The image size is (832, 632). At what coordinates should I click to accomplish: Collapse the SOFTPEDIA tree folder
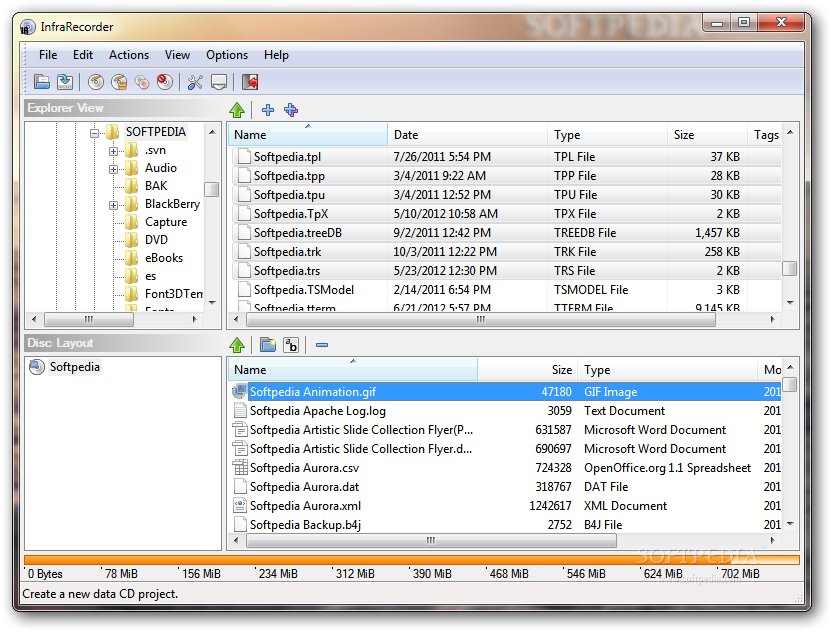(x=94, y=133)
